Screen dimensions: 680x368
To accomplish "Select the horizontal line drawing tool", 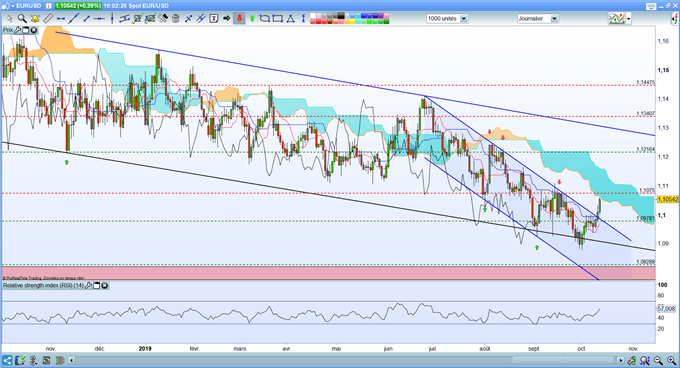I will point(60,19).
